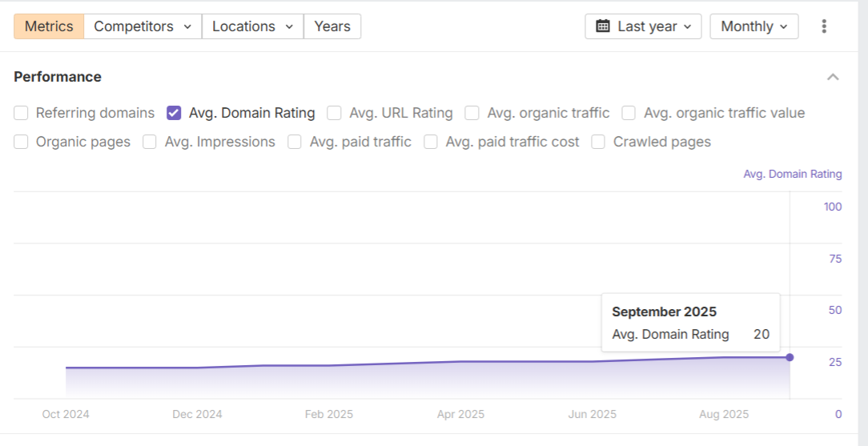Enable Avg. organic traffic value checkbox
This screenshot has width=868, height=446.
pos(629,113)
